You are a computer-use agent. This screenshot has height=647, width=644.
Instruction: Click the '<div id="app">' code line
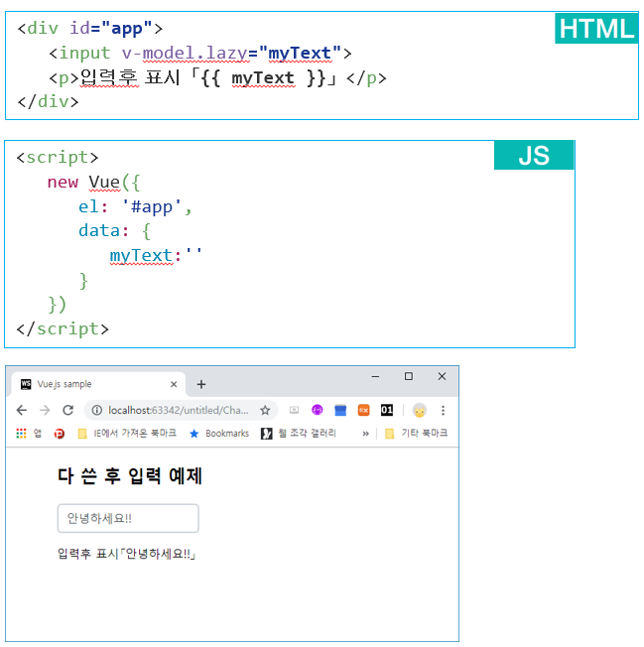click(90, 29)
